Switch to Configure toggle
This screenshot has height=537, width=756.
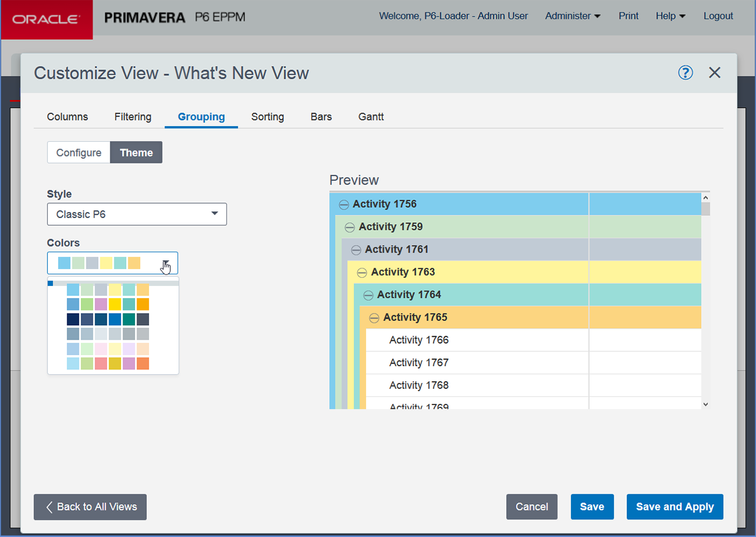point(79,152)
